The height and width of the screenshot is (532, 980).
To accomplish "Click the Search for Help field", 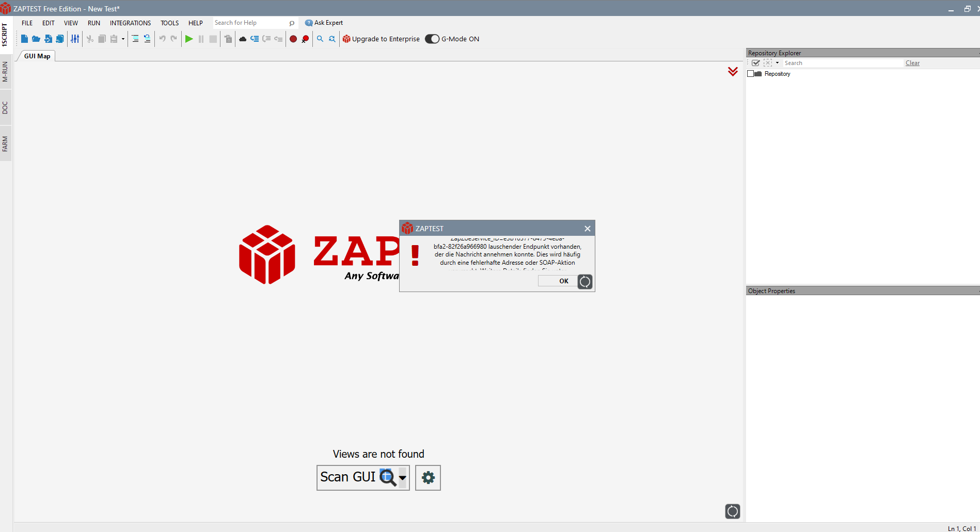I will point(251,23).
